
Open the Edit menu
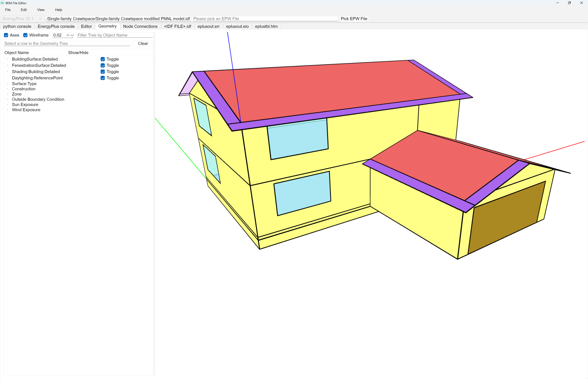(24, 10)
